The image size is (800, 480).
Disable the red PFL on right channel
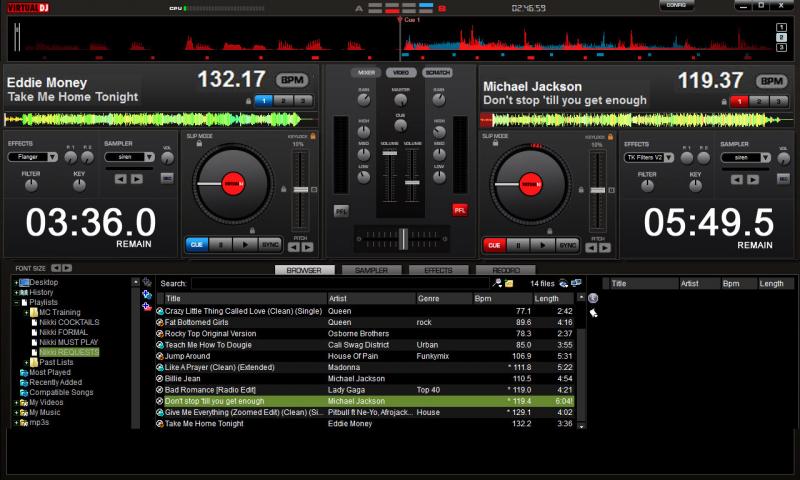click(x=460, y=210)
